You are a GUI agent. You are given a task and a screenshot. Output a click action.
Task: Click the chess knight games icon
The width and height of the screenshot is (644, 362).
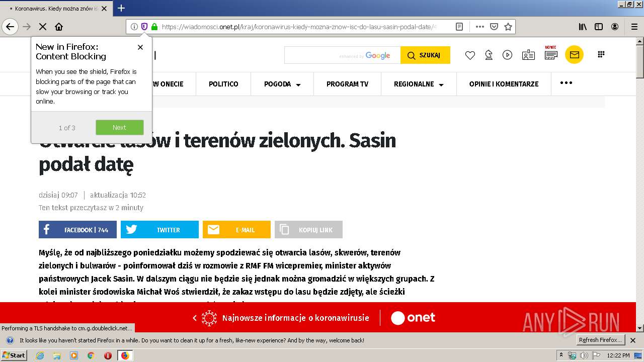(x=489, y=55)
